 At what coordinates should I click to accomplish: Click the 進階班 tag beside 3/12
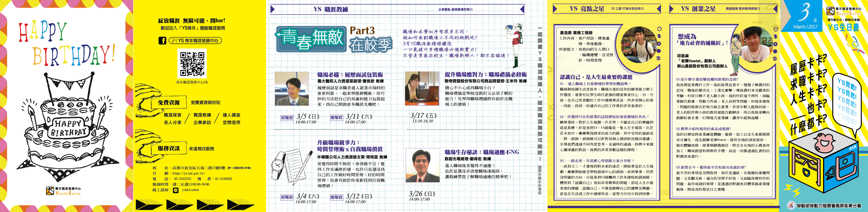(x=336, y=197)
